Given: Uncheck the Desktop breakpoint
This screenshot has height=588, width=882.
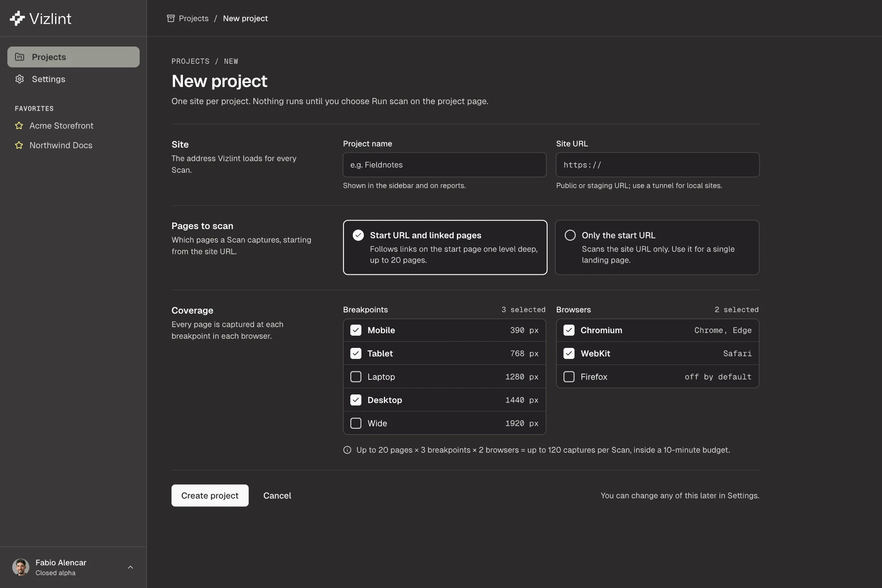Looking at the screenshot, I should (356, 400).
